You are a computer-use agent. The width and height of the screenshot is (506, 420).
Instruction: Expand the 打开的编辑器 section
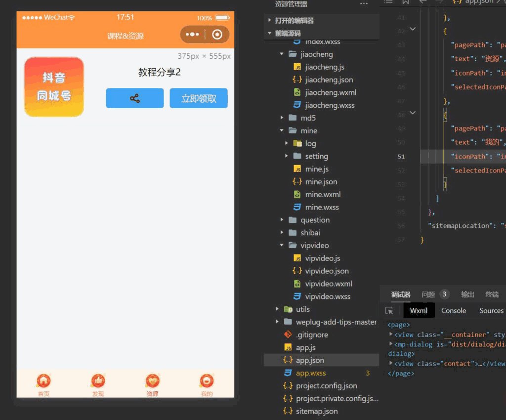click(270, 21)
